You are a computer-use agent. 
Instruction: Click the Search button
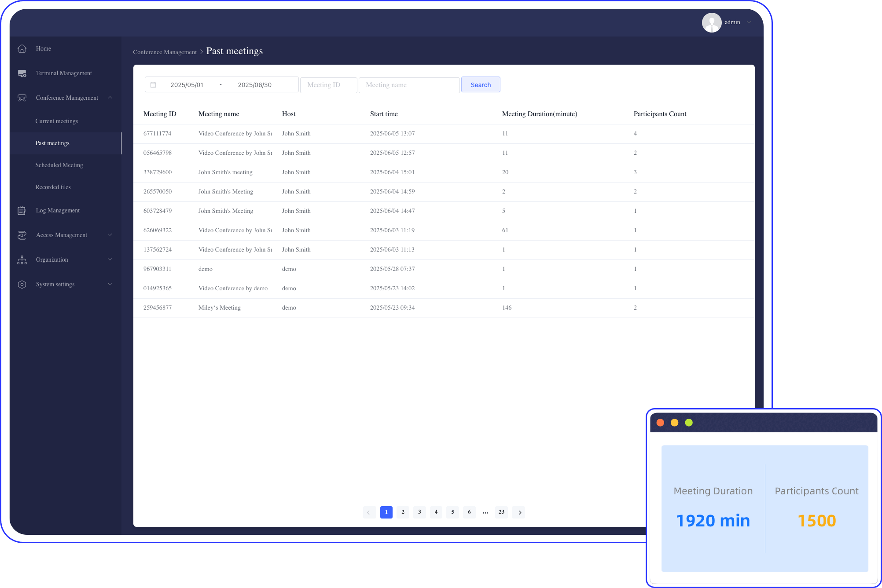(481, 84)
